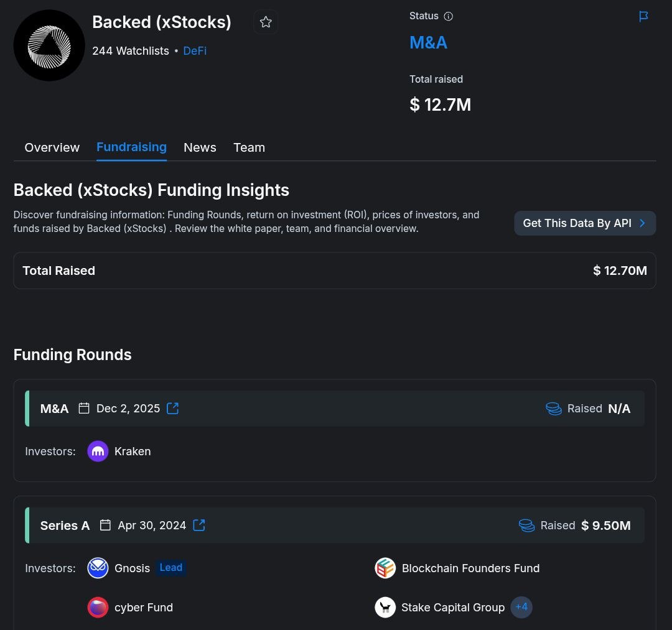Select the Fundraising tab

(x=131, y=147)
